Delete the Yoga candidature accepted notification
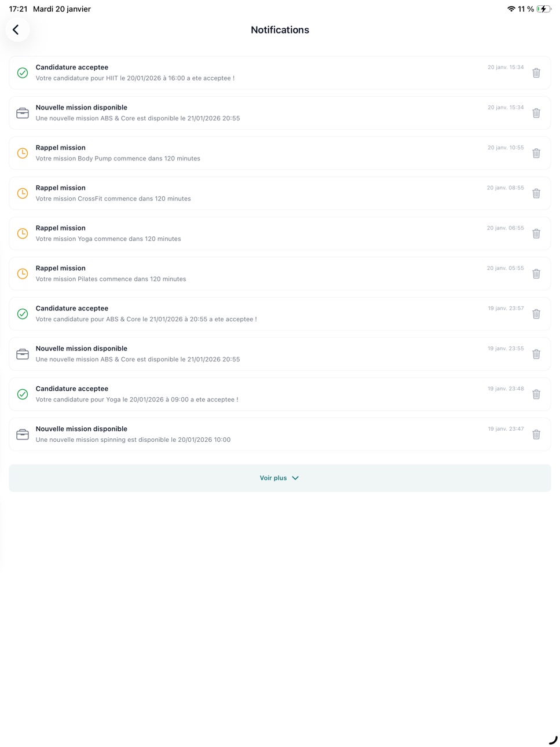The image size is (560, 747). pyautogui.click(x=536, y=394)
